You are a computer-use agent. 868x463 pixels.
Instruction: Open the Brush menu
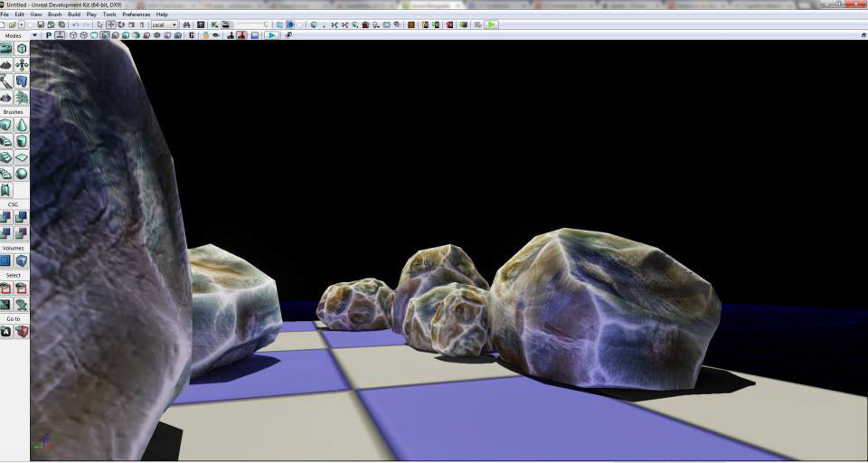(55, 14)
